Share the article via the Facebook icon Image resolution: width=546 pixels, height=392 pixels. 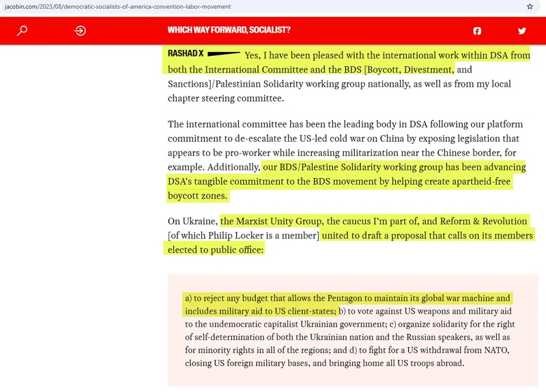point(477,31)
